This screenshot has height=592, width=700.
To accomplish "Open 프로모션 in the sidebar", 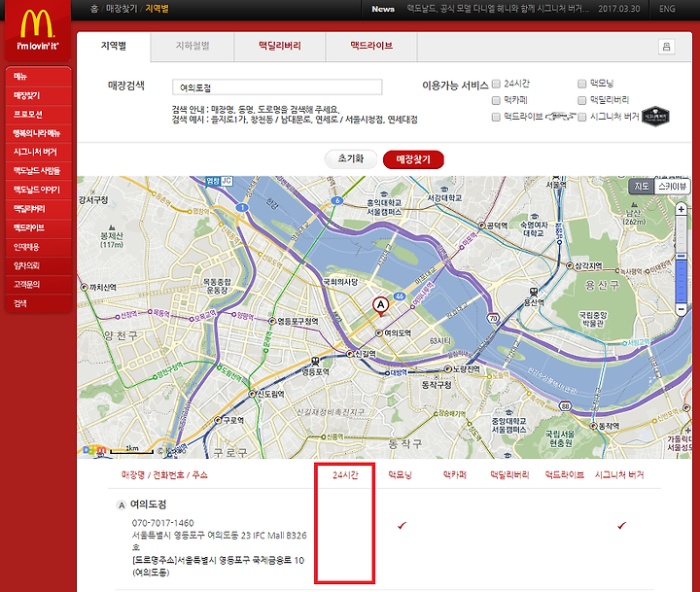I will [38, 115].
